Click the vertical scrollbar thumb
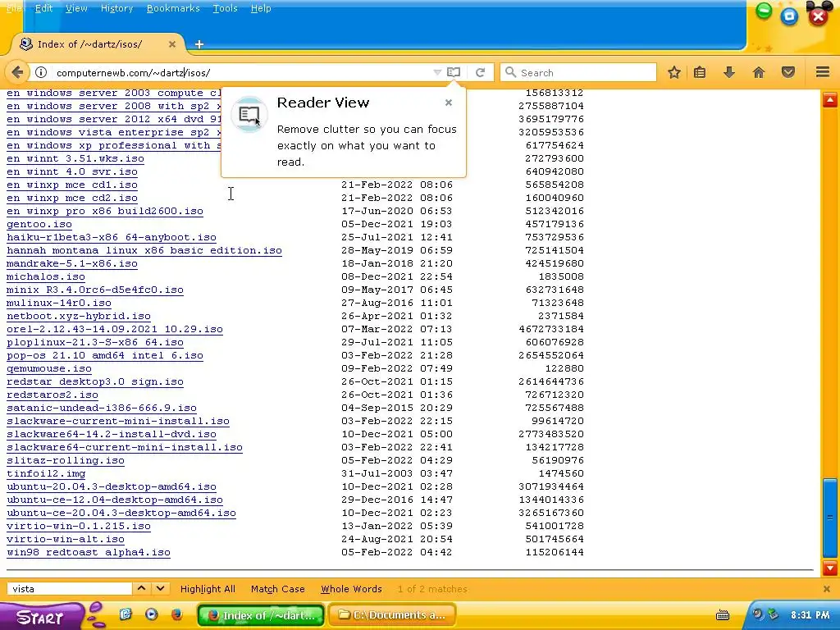The image size is (840, 630). pyautogui.click(x=830, y=518)
